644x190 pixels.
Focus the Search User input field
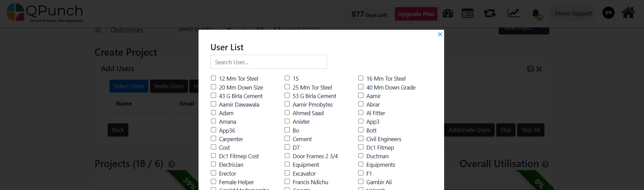point(269,62)
